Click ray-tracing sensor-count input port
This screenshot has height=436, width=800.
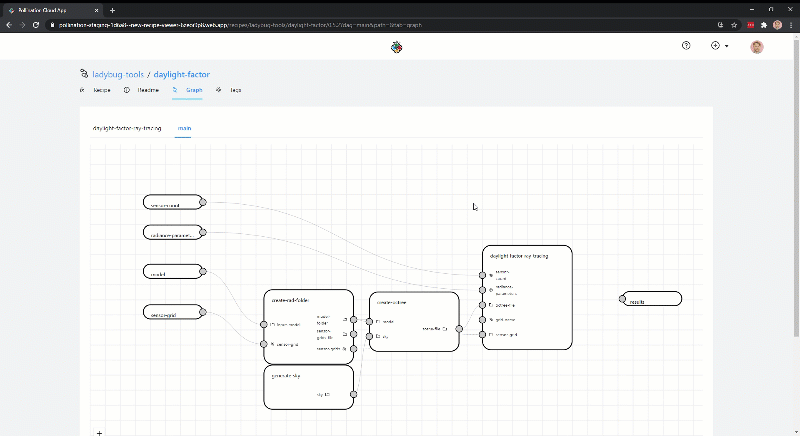point(482,275)
